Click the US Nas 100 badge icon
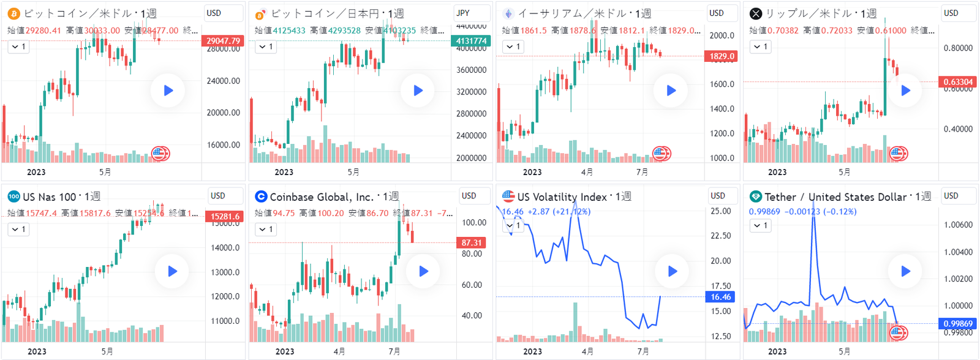Image resolution: width=980 pixels, height=360 pixels. 13,197
